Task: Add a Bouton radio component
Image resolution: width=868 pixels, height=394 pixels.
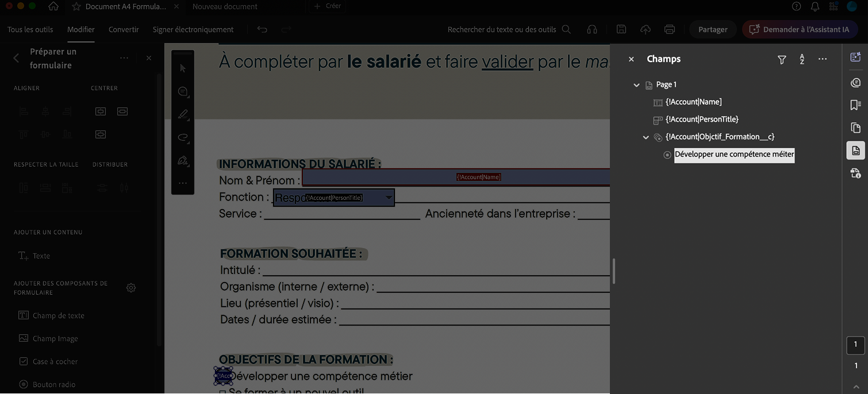Action: (x=47, y=384)
